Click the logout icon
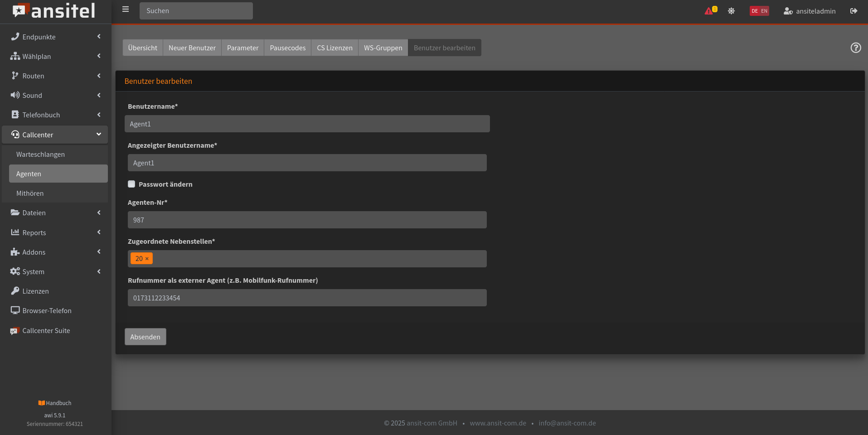Viewport: 868px width, 435px height. tap(853, 11)
